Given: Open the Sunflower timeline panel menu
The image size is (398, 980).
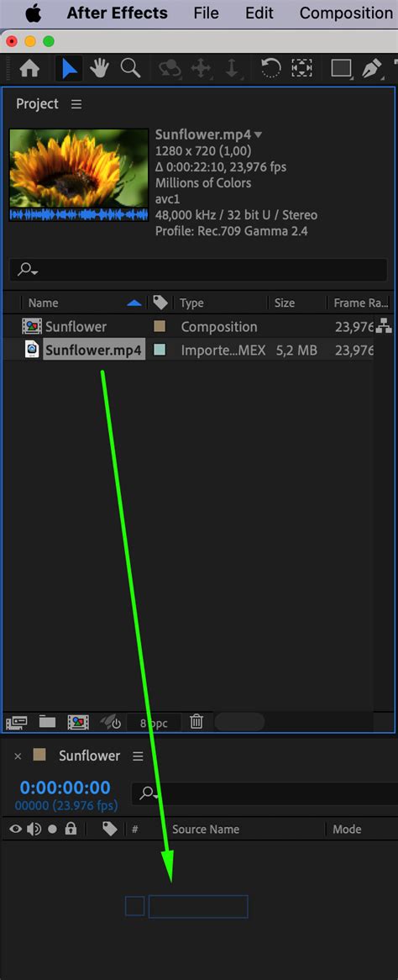Looking at the screenshot, I should point(138,756).
